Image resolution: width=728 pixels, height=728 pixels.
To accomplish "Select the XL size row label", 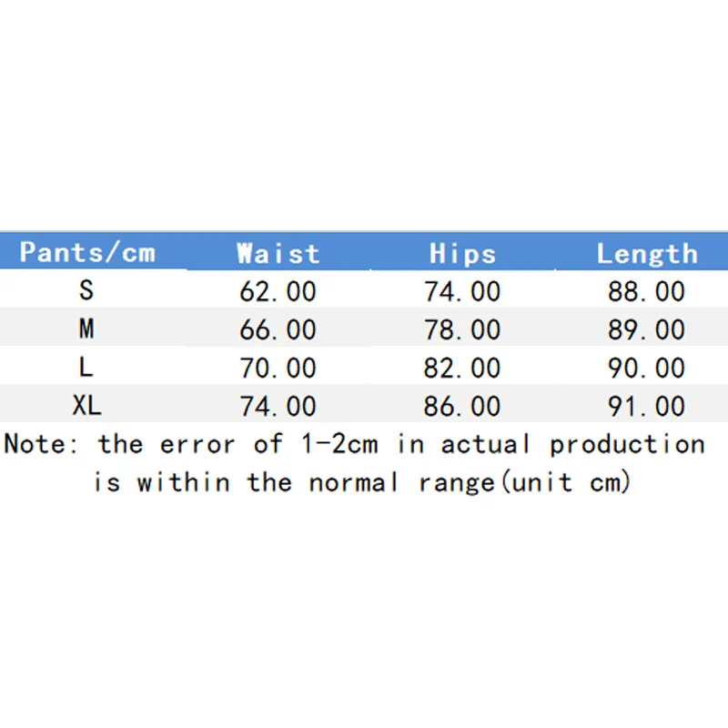I will 86,406.
